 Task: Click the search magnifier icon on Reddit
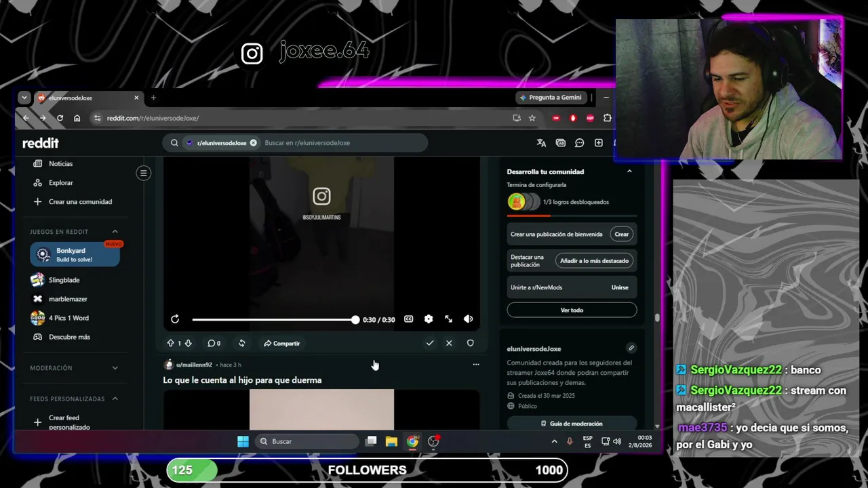click(x=174, y=143)
